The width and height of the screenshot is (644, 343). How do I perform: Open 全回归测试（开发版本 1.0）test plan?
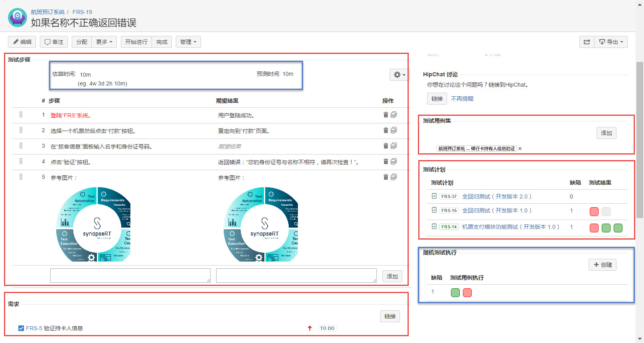pos(497,210)
